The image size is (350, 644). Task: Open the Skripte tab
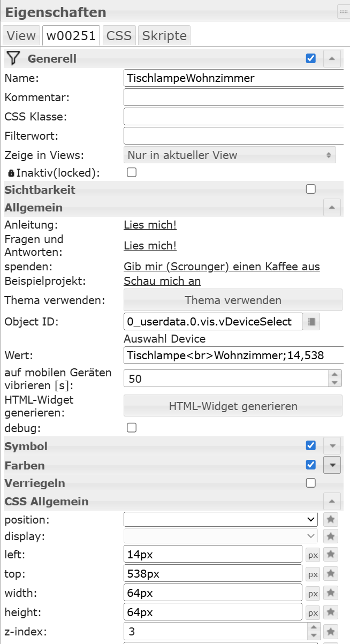pyautogui.click(x=163, y=36)
